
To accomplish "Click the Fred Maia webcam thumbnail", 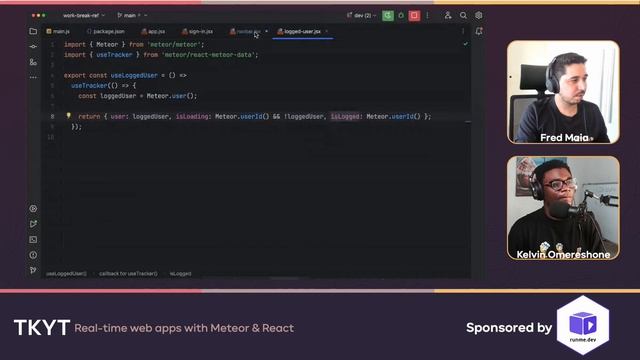I will tap(563, 92).
